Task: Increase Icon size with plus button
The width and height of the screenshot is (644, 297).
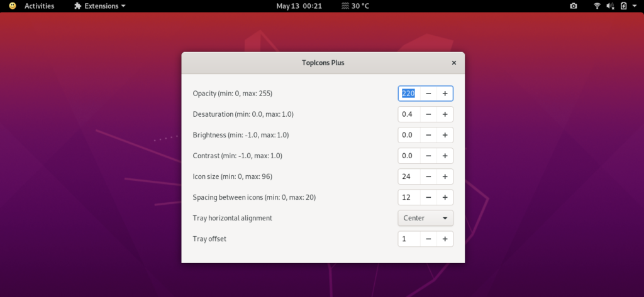Action: pos(445,176)
